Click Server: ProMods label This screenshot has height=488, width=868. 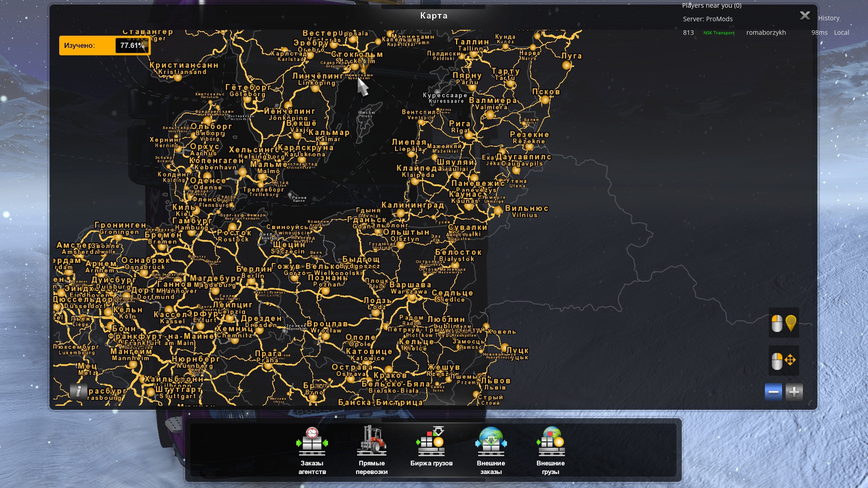click(708, 19)
